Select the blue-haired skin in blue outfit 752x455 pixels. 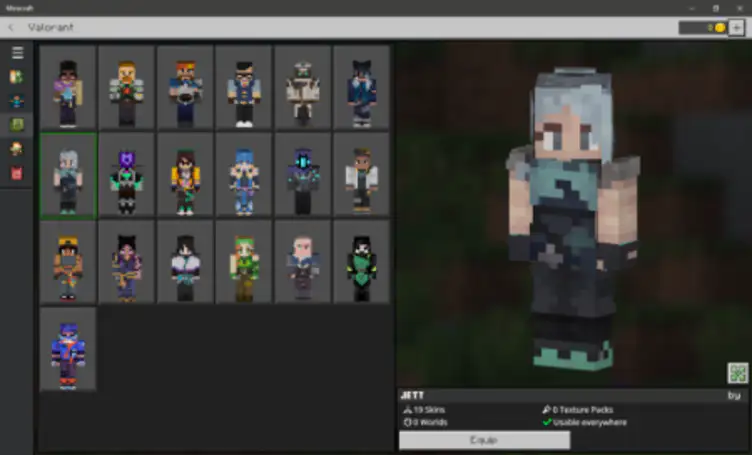pos(244,175)
